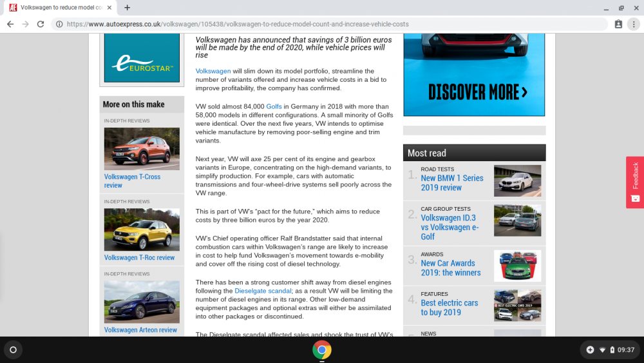Click the BMW 1 Series thumbnail image
Viewport: 644px width, 363px height.
pos(518,181)
